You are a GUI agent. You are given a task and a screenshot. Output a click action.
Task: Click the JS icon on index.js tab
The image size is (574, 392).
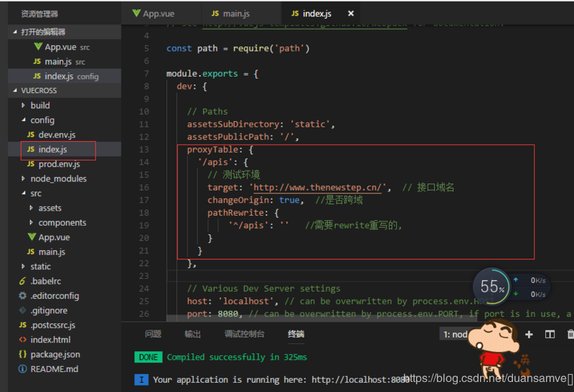point(295,14)
